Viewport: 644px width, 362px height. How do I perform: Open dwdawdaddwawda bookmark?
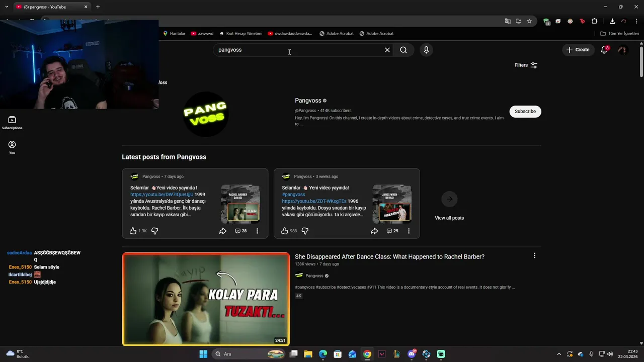290,34
